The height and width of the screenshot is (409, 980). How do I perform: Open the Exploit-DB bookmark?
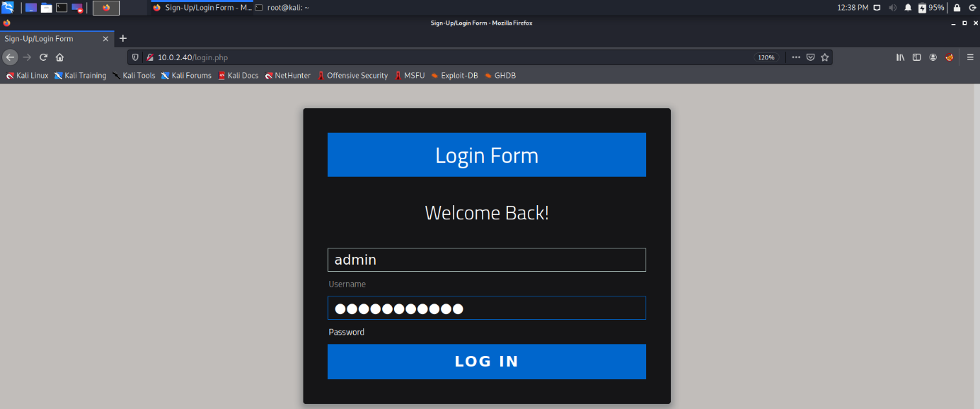point(454,76)
